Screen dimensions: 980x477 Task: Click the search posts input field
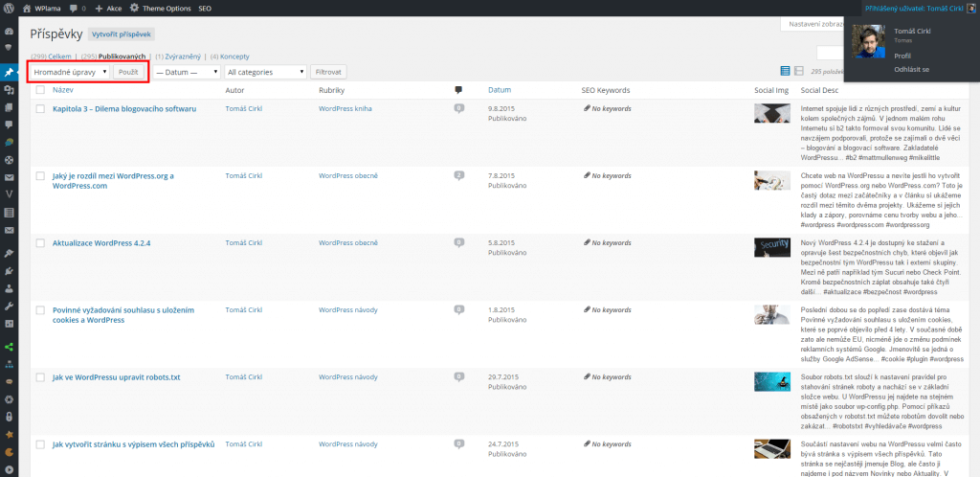pyautogui.click(x=830, y=53)
